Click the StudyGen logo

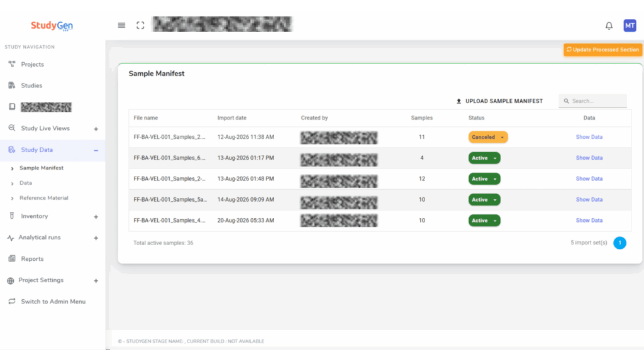click(52, 25)
